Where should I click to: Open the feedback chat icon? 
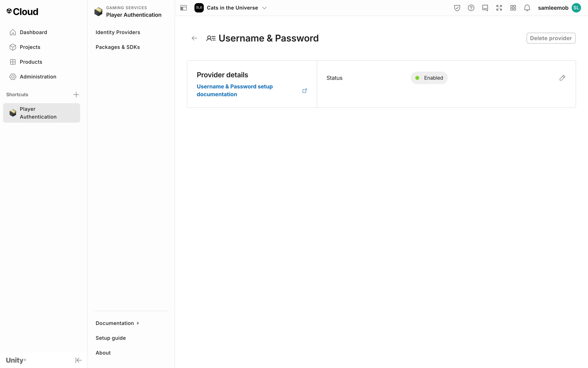tap(485, 8)
